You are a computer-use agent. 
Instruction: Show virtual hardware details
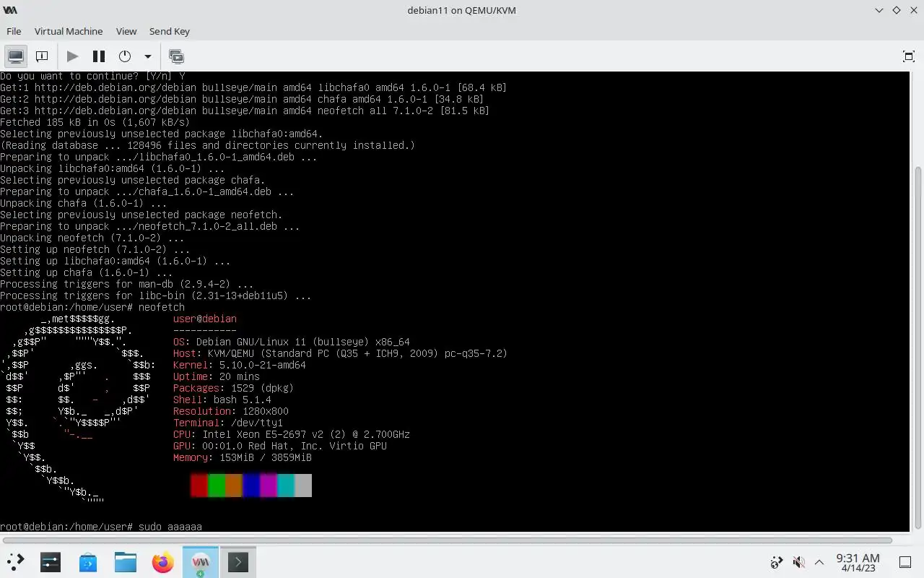pos(42,56)
